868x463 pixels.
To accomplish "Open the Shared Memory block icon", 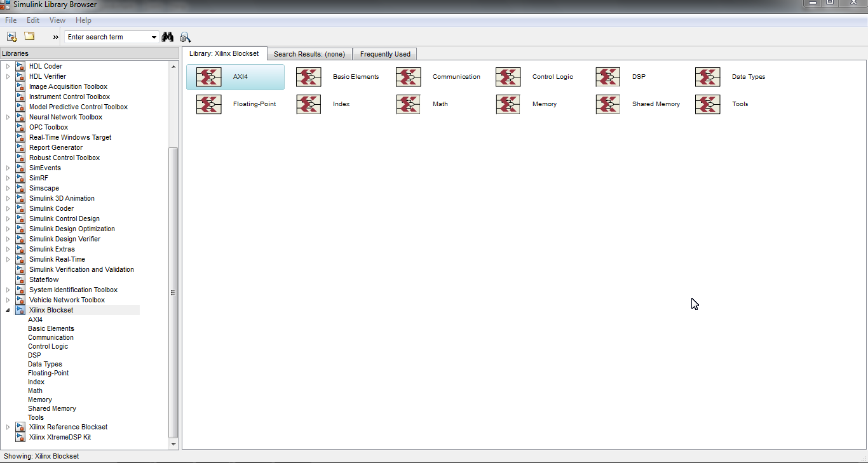I will point(607,104).
